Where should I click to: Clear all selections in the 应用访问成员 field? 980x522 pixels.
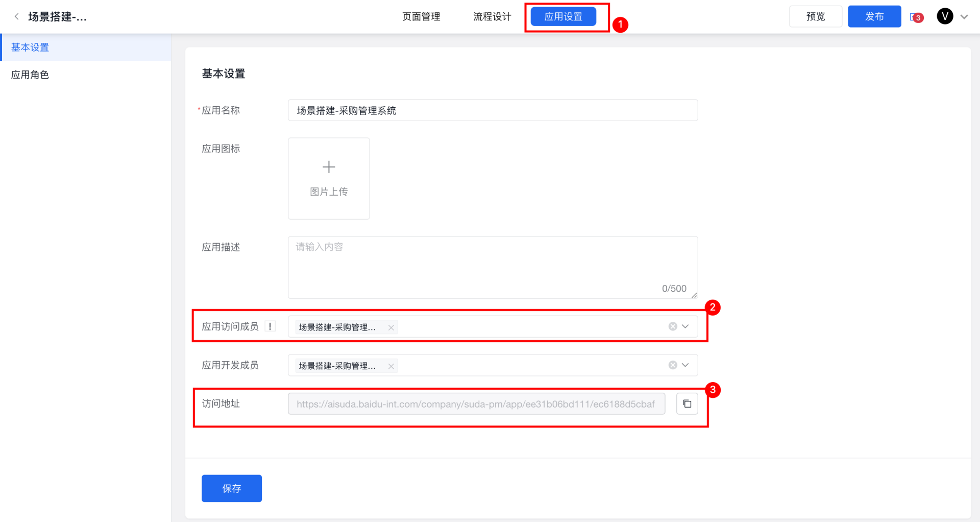click(673, 326)
